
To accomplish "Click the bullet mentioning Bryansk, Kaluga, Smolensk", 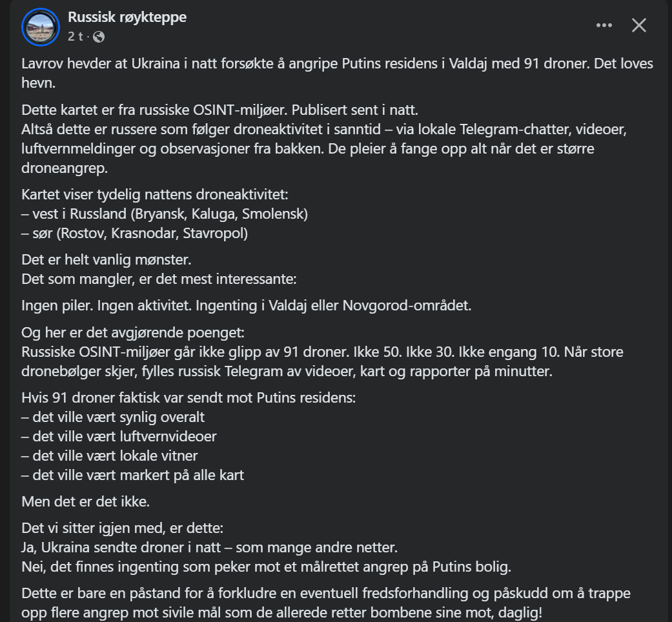I will [165, 214].
